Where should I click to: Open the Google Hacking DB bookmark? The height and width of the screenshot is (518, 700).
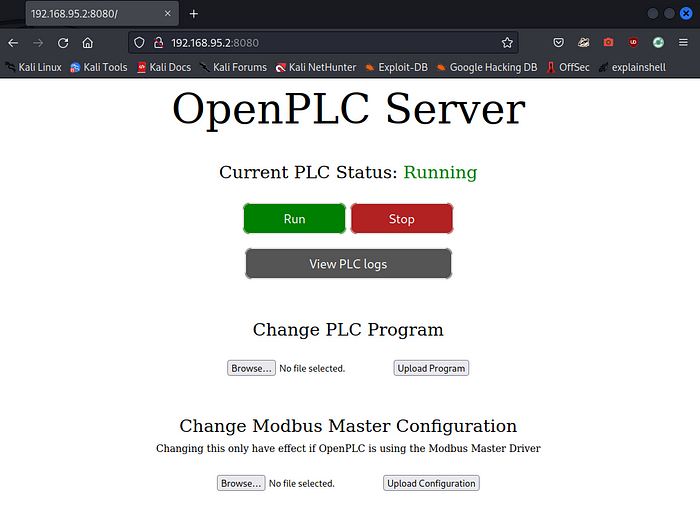coord(487,67)
